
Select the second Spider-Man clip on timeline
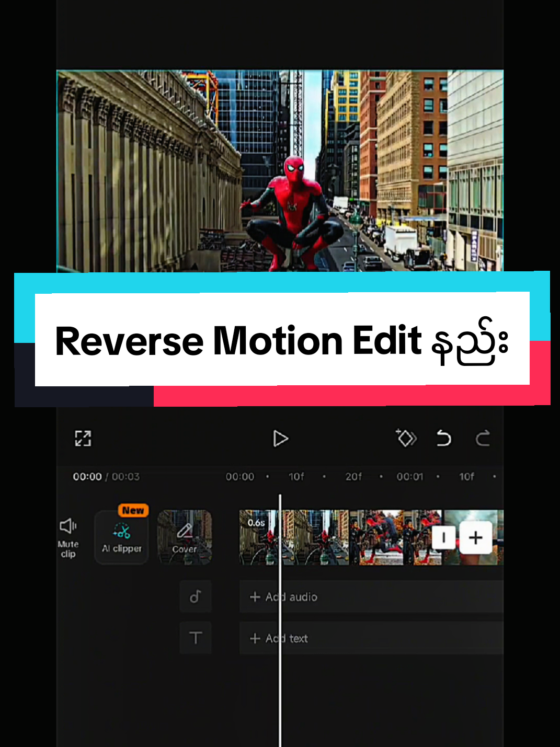coord(396,537)
